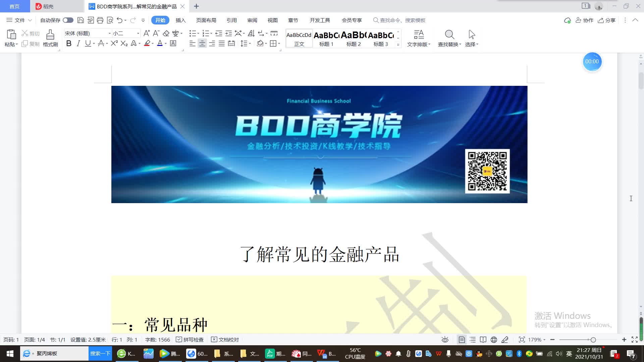Image resolution: width=644 pixels, height=362 pixels.
Task: Toggle the auto-save (自动保存) switch
Action: pos(68,20)
